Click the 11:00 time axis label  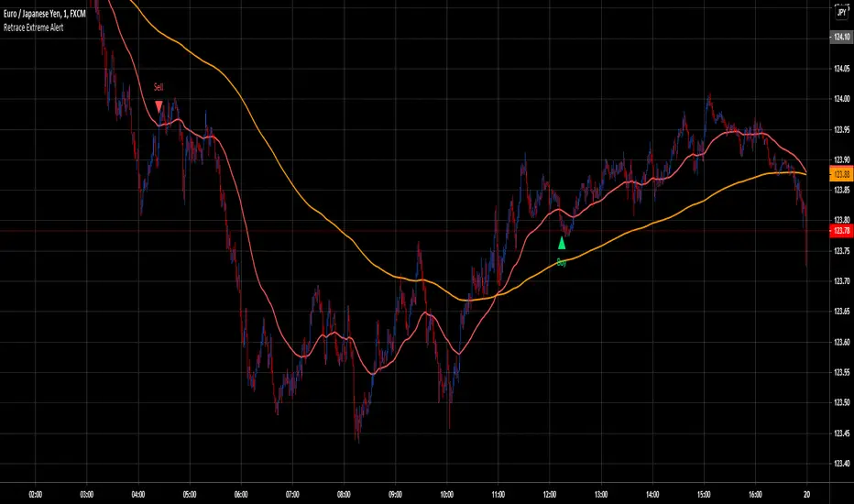[498, 495]
